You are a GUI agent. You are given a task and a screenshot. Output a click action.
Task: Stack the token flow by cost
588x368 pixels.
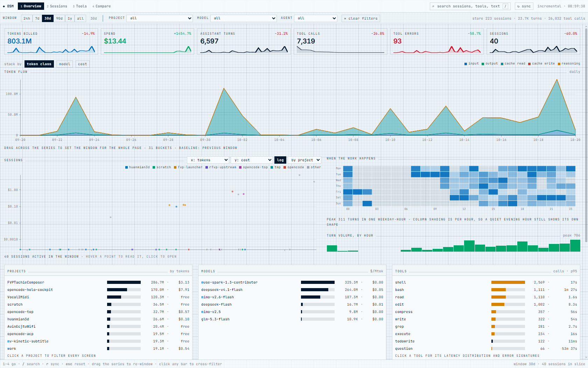(x=83, y=64)
